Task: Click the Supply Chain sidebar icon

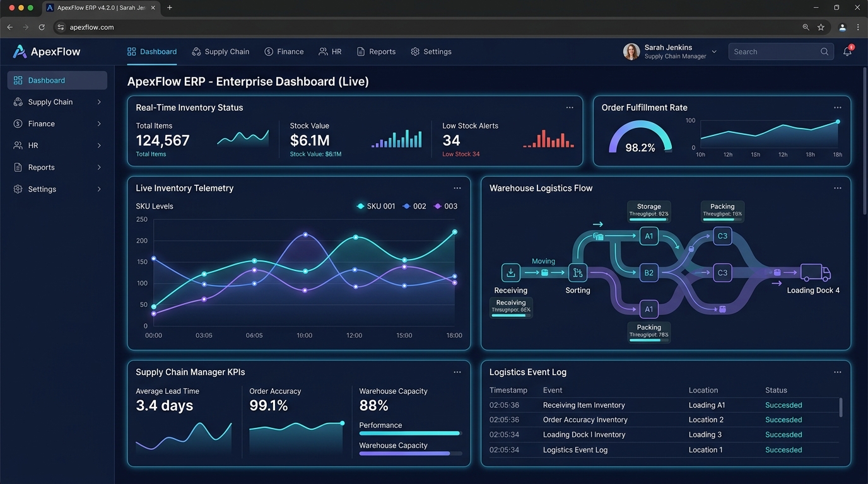Action: [18, 102]
